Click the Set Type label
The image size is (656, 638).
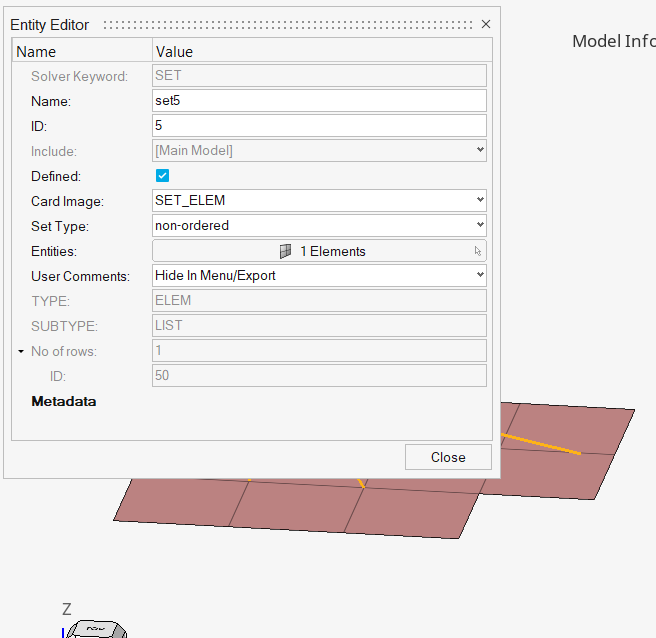point(60,226)
